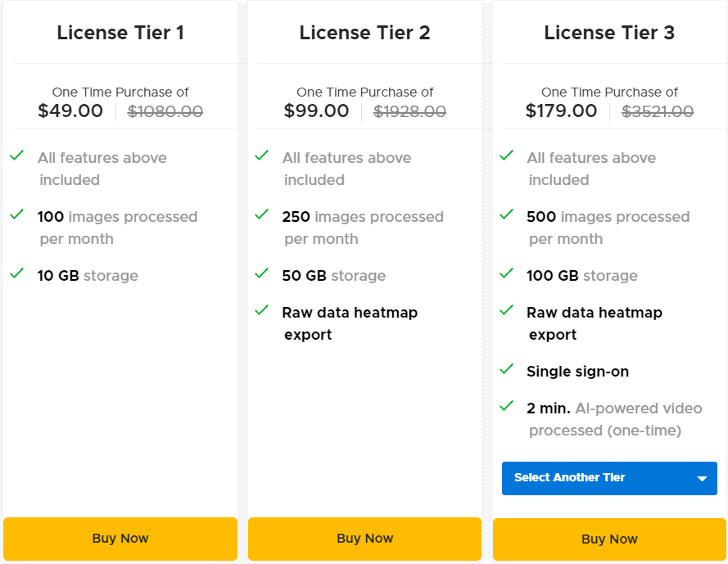This screenshot has height=564, width=728.
Task: Click the checkmark next to '50 GB storage'
Action: coord(262,275)
